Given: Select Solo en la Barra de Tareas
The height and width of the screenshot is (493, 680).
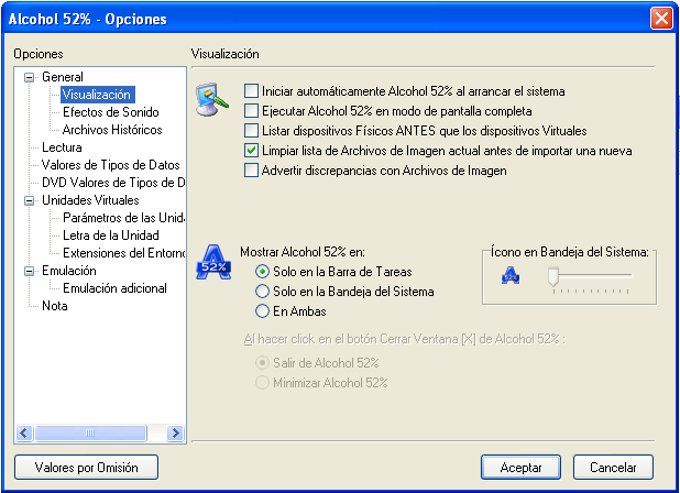Looking at the screenshot, I should 262,272.
